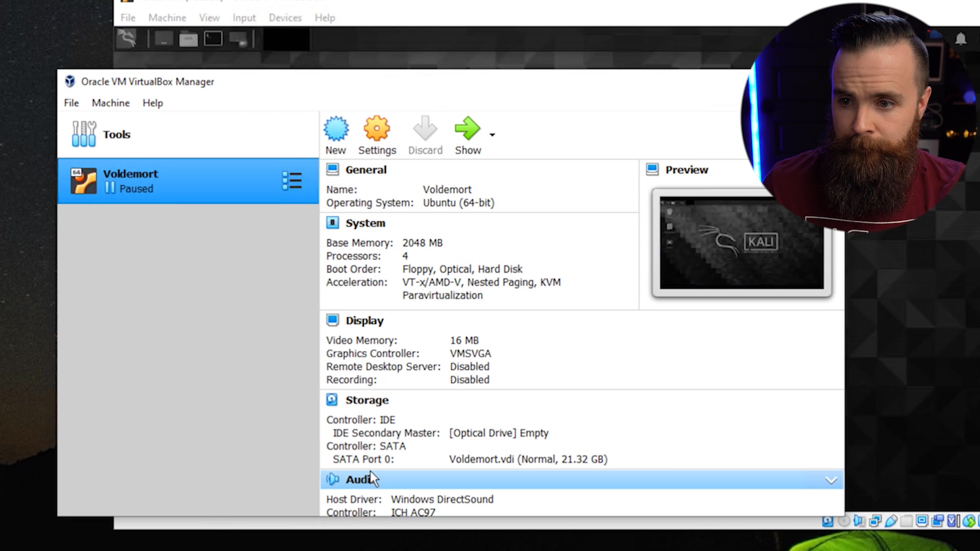Click the [Optical Drive] Empty entry

(x=499, y=433)
